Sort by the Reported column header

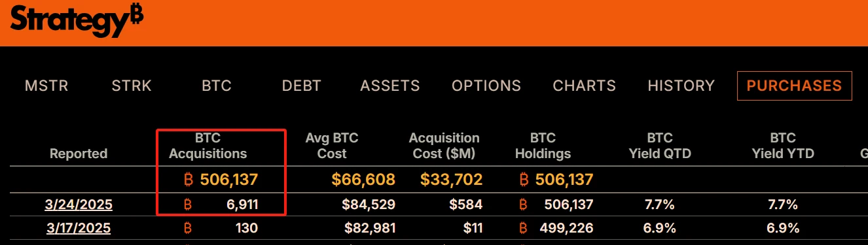[x=79, y=154]
